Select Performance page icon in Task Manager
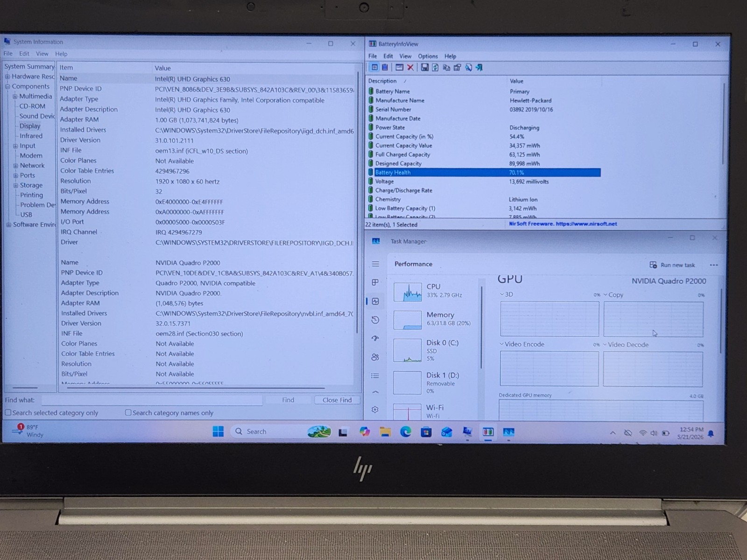The image size is (747, 560). point(375,301)
